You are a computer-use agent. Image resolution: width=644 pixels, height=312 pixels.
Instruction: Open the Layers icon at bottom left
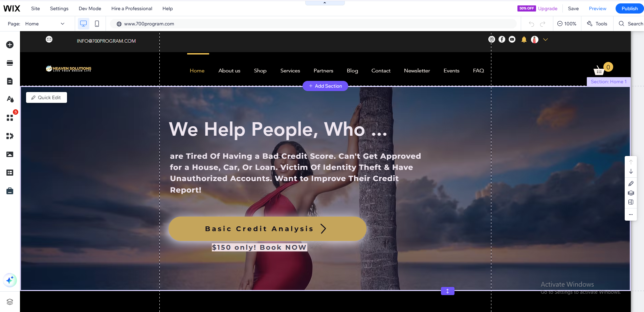tap(10, 302)
